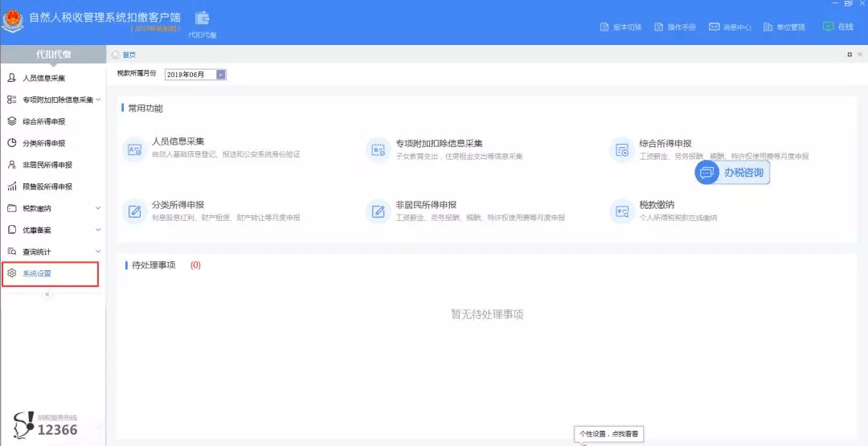Viewport: 868px width, 446px height.
Task: Open the 税款所属月份 month dropdown
Action: tap(221, 75)
